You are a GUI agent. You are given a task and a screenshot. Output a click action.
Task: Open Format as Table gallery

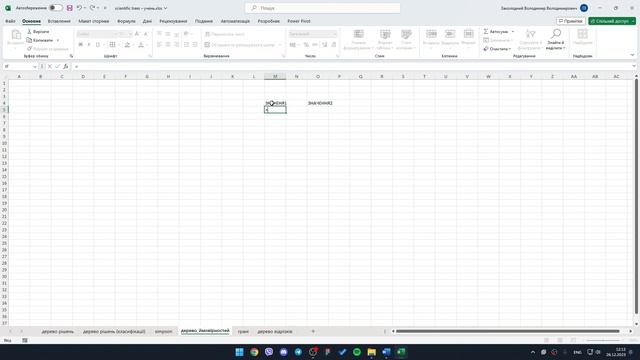coord(385,40)
